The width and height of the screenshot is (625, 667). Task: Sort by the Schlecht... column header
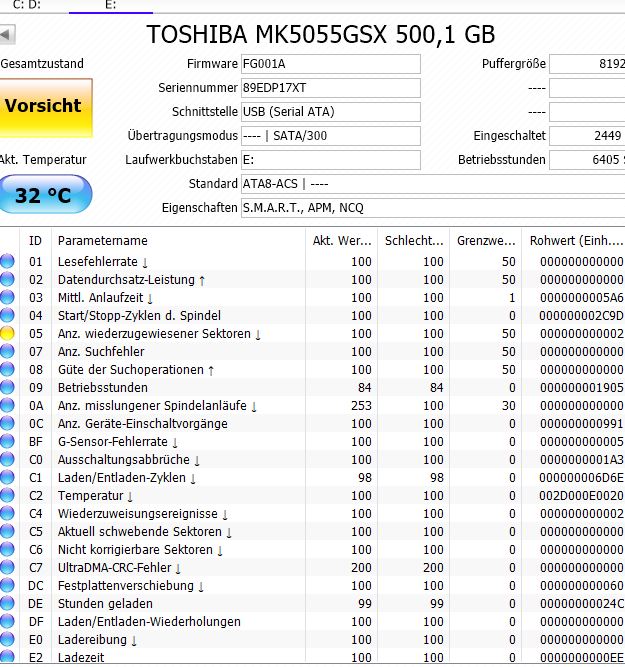tap(414, 241)
